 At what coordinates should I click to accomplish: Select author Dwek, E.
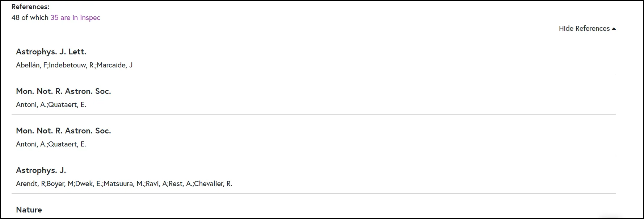[89, 184]
